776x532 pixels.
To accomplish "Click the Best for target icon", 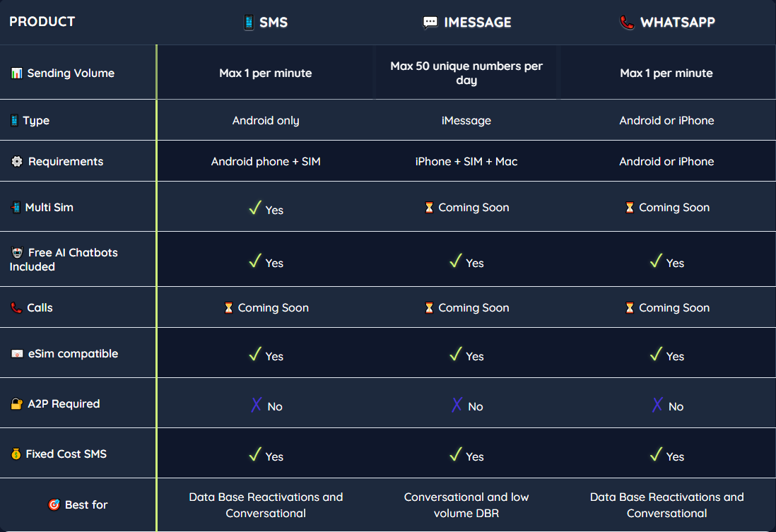I will [54, 505].
